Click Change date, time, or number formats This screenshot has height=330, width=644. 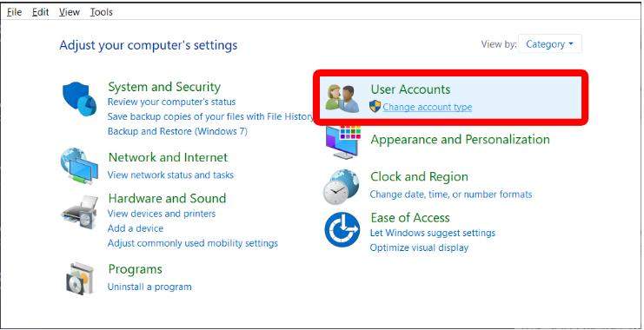click(451, 194)
